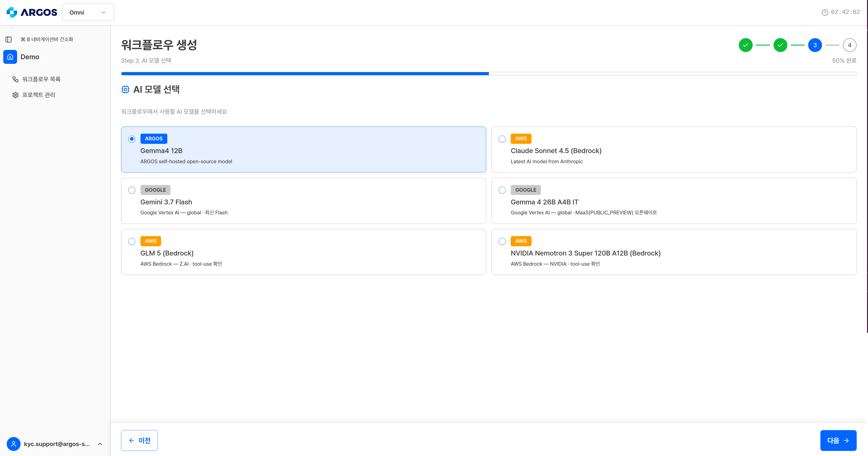
Task: Click the first completed step checkmark
Action: pos(745,45)
